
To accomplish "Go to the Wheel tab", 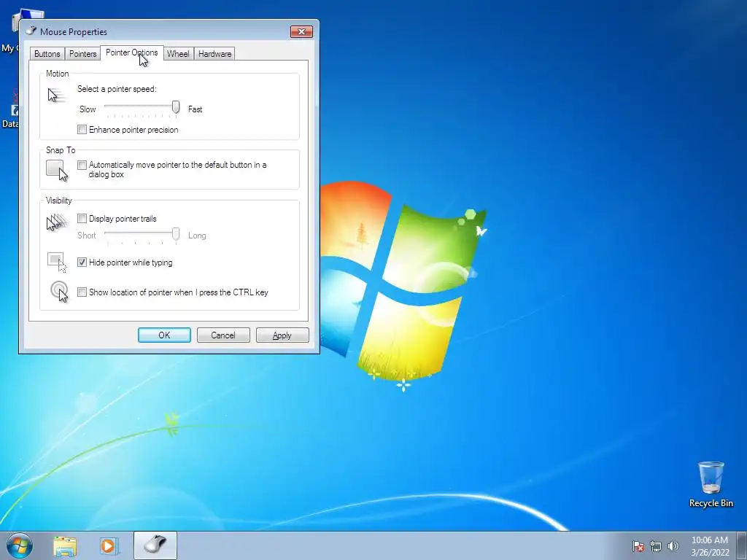I will click(x=178, y=54).
